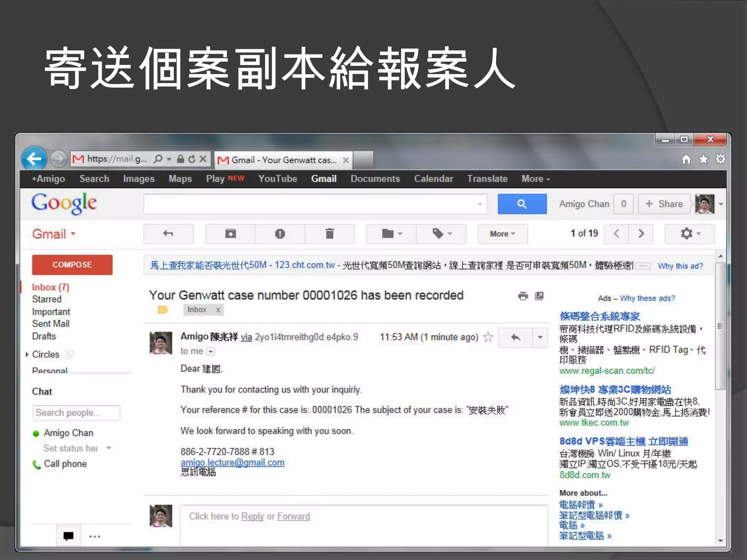This screenshot has width=747, height=560.
Task: Open the Drafts folder
Action: [x=44, y=336]
